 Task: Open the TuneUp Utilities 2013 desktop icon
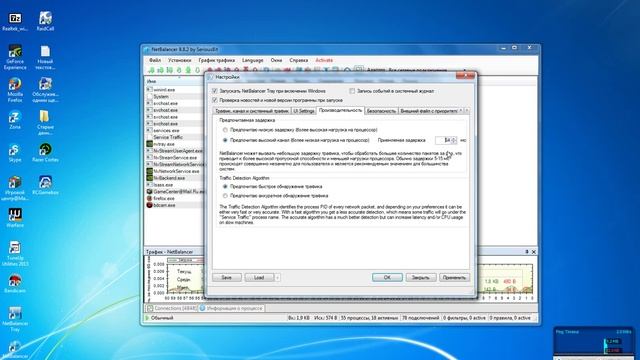(x=15, y=253)
